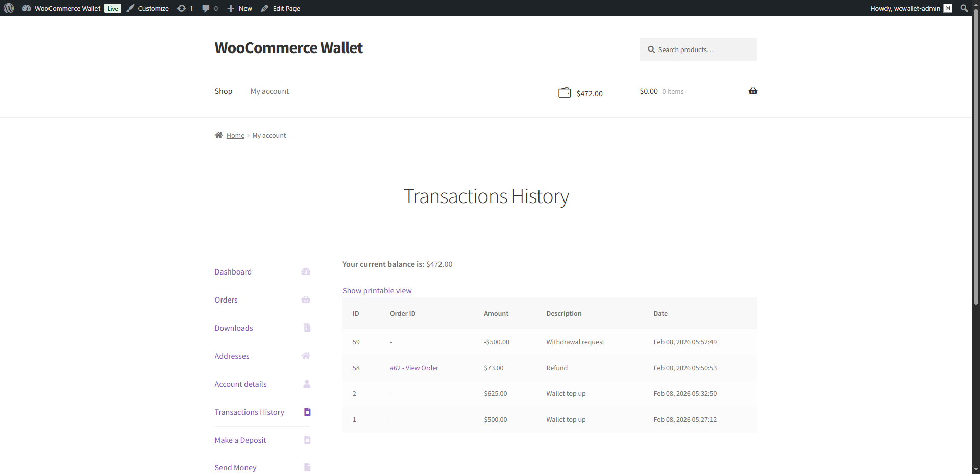
Task: Open comments bubble icon in admin bar
Action: 206,8
